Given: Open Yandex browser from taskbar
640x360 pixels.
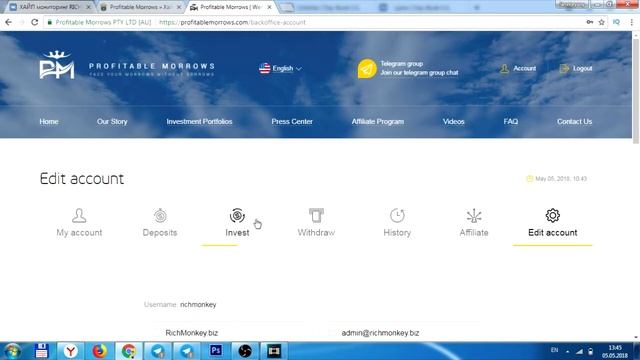Looking at the screenshot, I should tap(70, 351).
